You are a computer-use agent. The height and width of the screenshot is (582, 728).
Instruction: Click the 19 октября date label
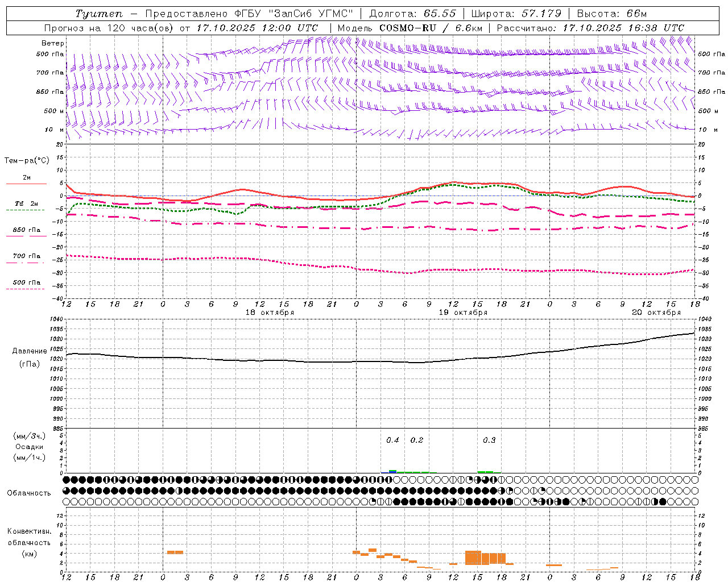[463, 313]
